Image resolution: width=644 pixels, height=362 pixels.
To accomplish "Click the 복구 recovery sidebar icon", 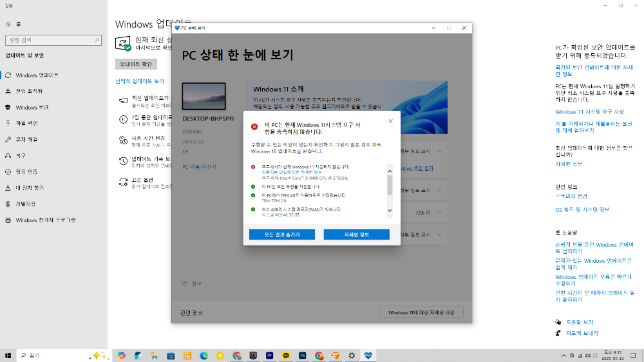I will (8, 156).
